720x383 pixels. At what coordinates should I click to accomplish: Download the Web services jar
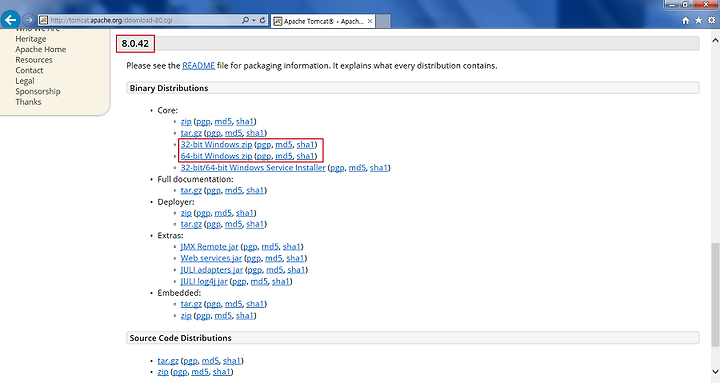coord(211,259)
